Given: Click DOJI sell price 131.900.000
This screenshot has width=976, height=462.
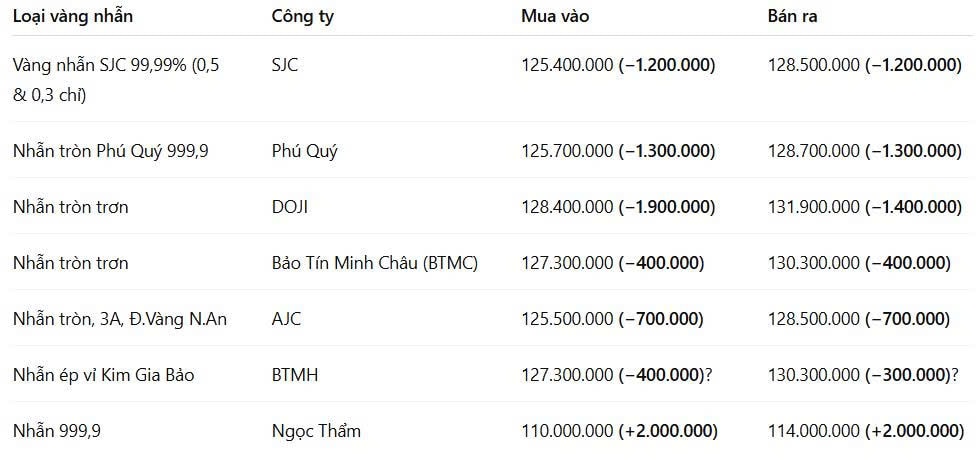Looking at the screenshot, I should [814, 207].
